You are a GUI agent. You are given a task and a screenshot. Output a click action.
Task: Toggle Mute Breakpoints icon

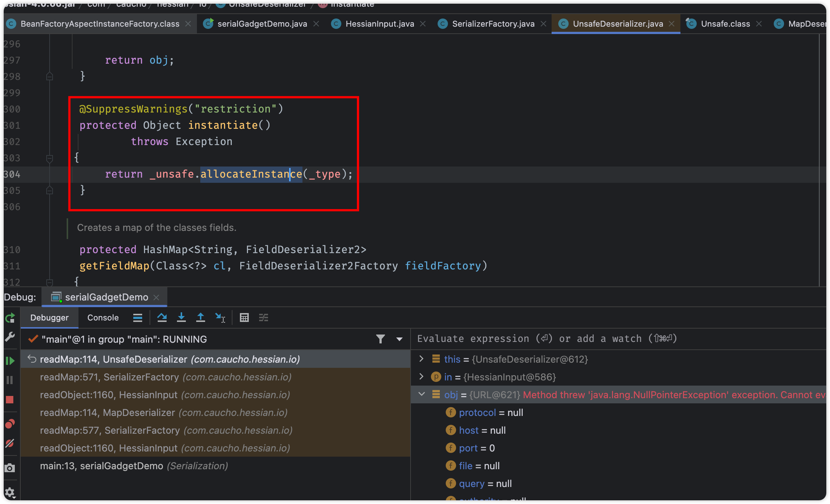coord(10,443)
